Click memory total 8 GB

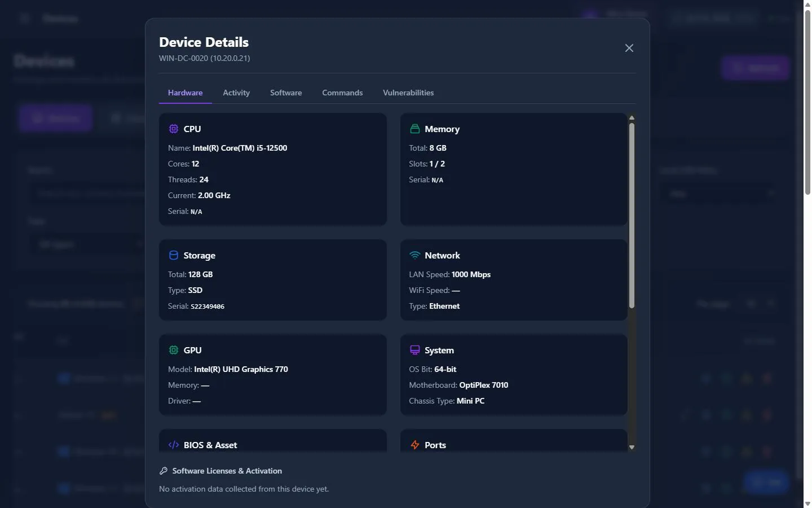pyautogui.click(x=438, y=148)
